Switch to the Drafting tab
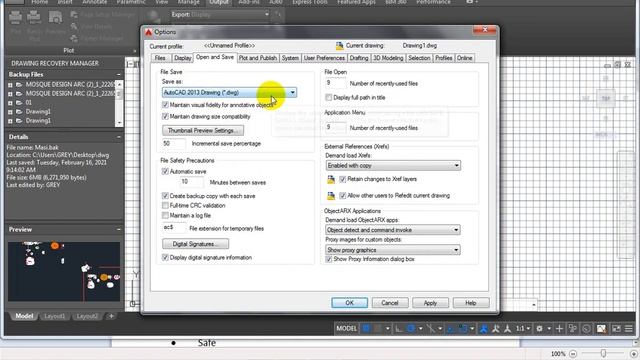 (359, 58)
